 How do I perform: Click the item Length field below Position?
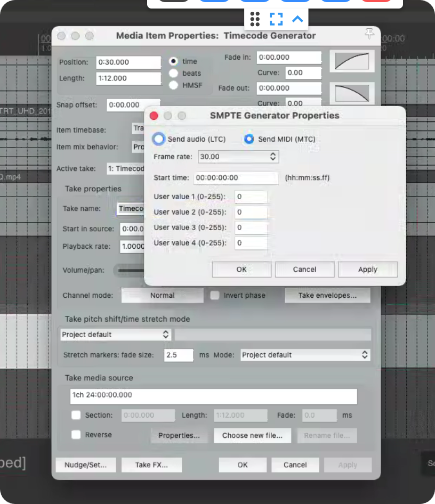coord(128,78)
